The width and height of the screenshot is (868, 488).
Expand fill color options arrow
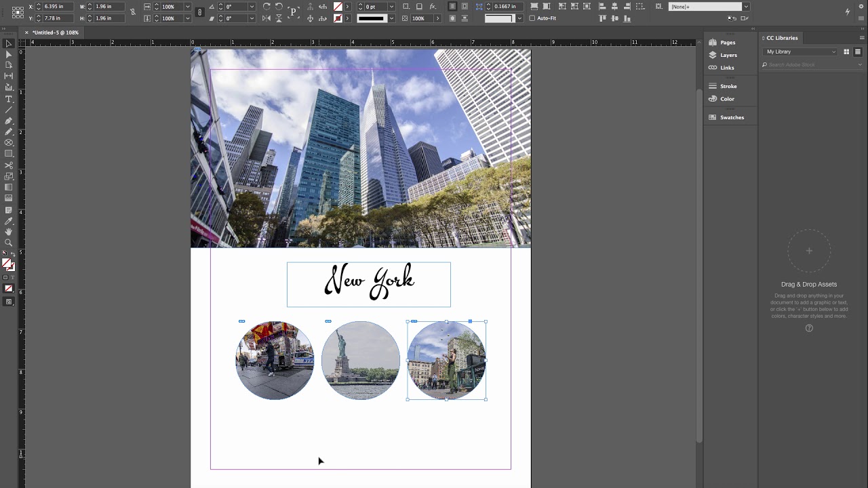point(348,7)
